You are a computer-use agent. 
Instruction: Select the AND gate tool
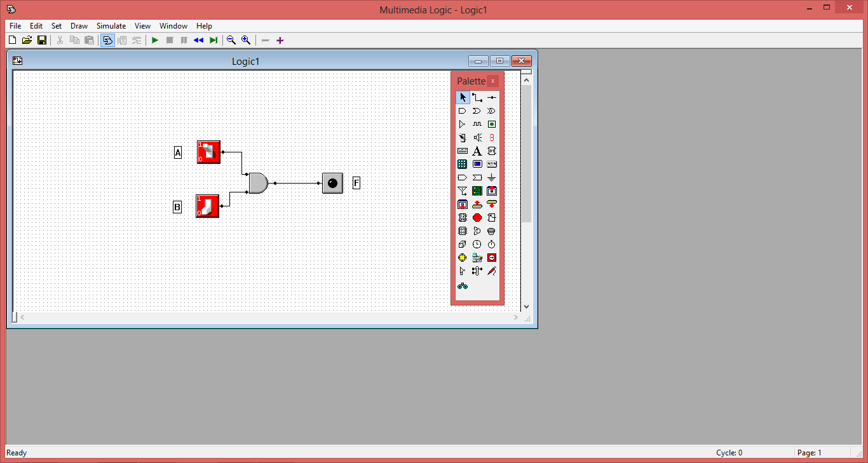(x=462, y=111)
